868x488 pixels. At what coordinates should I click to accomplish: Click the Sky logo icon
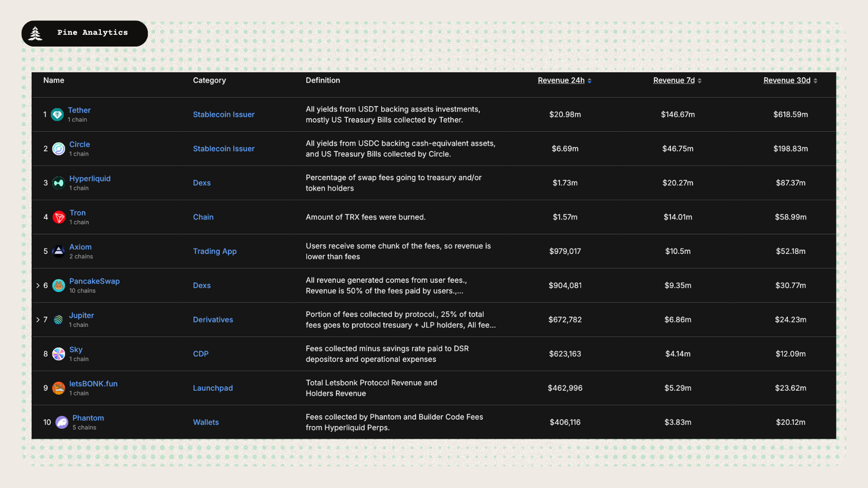(x=59, y=354)
